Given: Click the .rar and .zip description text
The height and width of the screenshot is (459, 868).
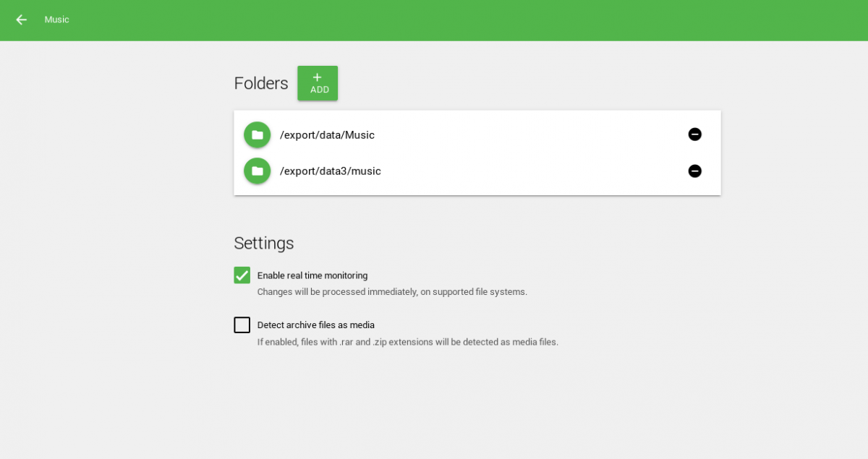Looking at the screenshot, I should [408, 342].
